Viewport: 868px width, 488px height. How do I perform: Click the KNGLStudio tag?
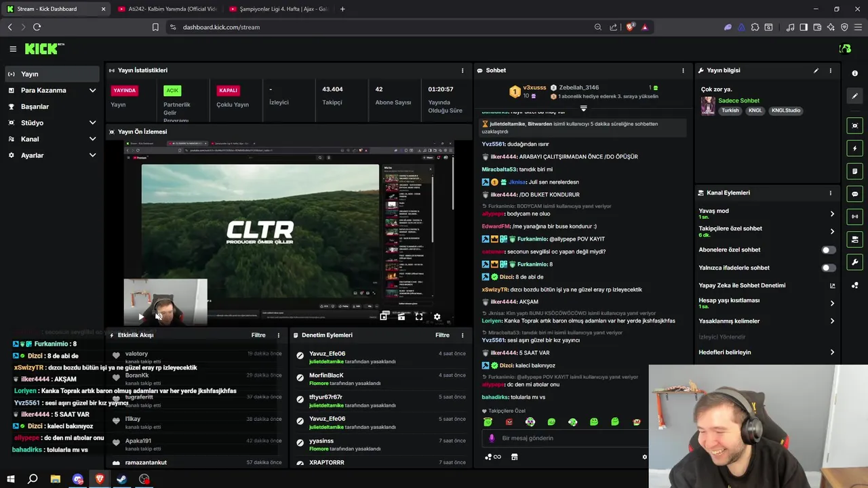coord(786,110)
